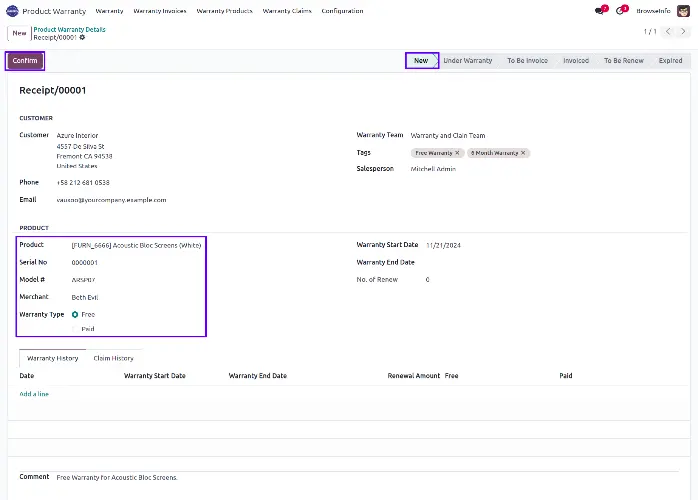Open the activities clock icon
The image size is (698, 500).
coord(620,11)
